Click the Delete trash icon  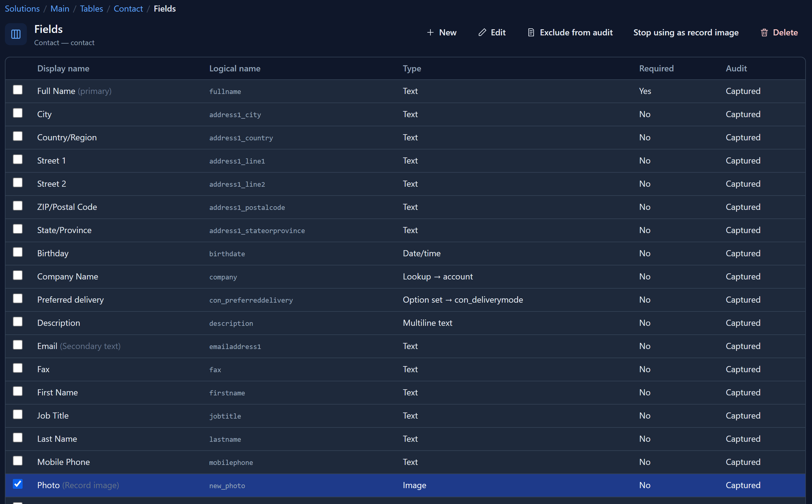click(764, 32)
